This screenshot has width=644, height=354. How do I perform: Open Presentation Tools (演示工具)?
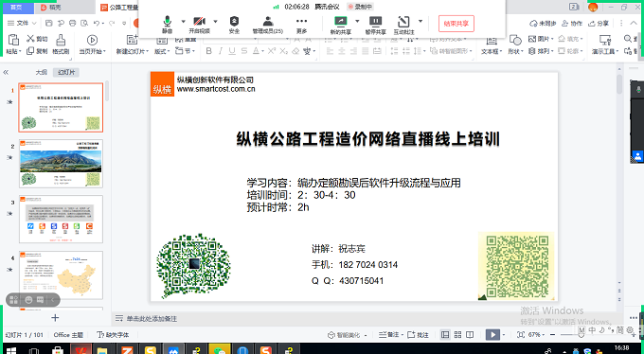pyautogui.click(x=604, y=44)
